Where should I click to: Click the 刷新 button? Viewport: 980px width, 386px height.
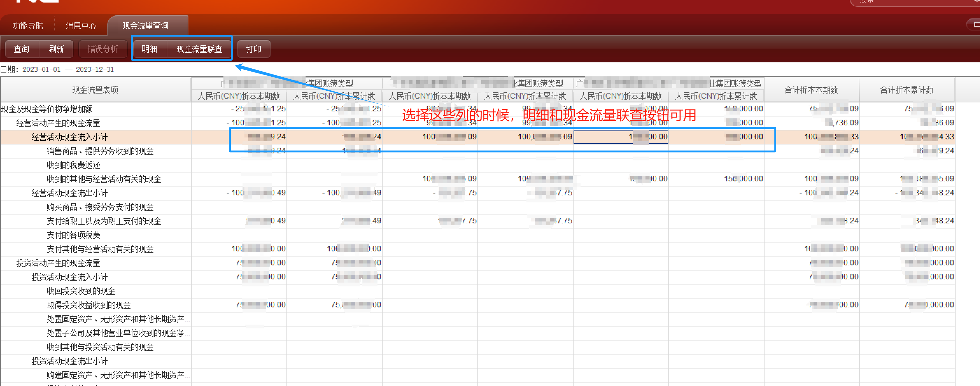click(56, 49)
